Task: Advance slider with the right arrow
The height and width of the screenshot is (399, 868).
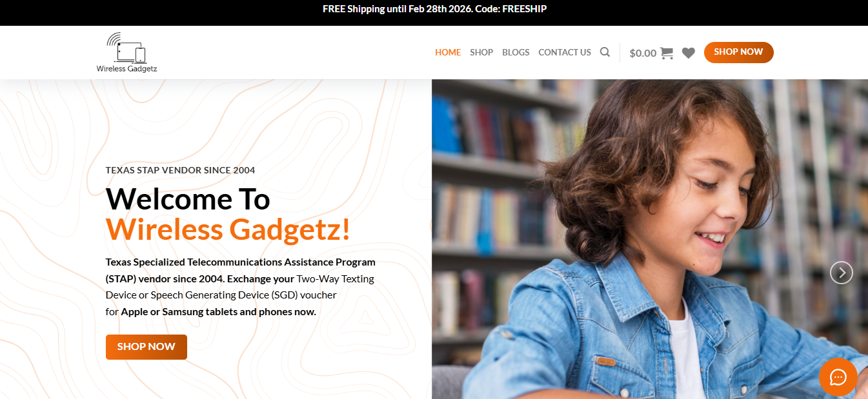Action: 842,273
